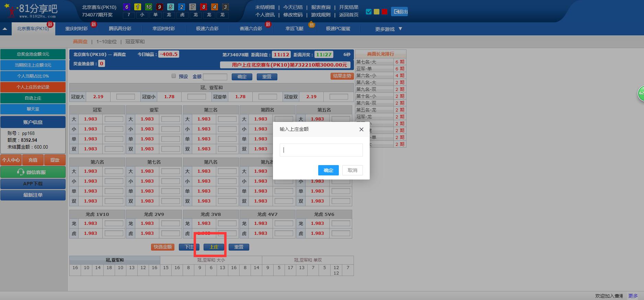Image resolution: width=644 pixels, height=300 pixels.
Task: Select the blue checked theme box
Action: pyautogui.click(x=369, y=12)
